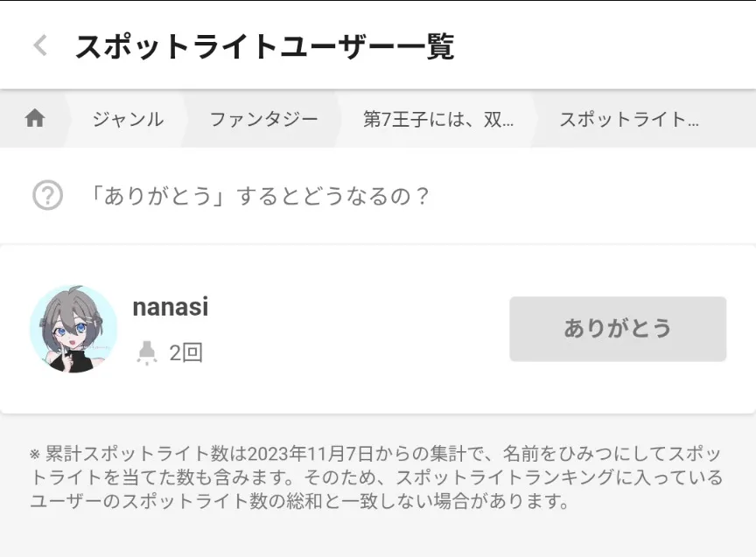Screen dimensions: 756x557
Task: Click the spotlight lamp icon under nanasi
Action: [x=147, y=352]
